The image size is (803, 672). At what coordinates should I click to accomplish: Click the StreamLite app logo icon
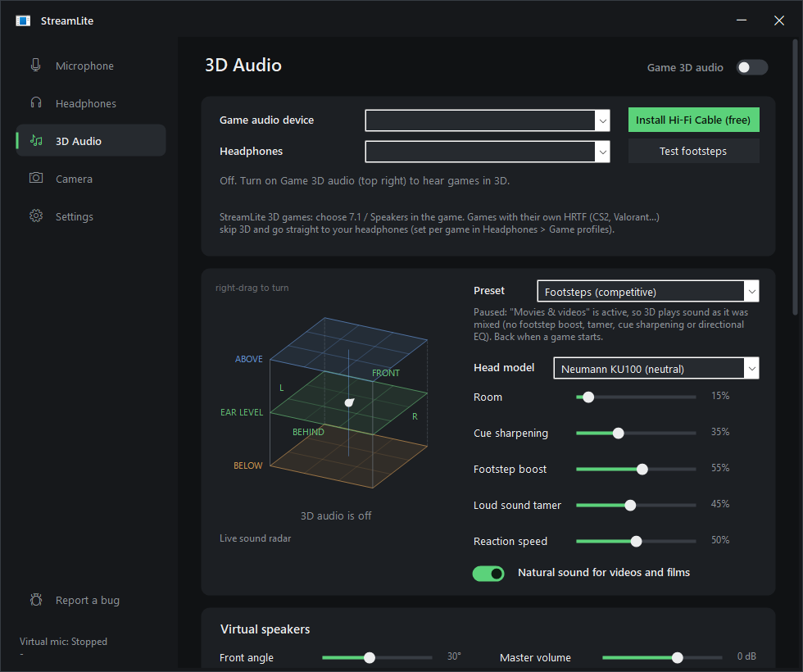(x=23, y=20)
